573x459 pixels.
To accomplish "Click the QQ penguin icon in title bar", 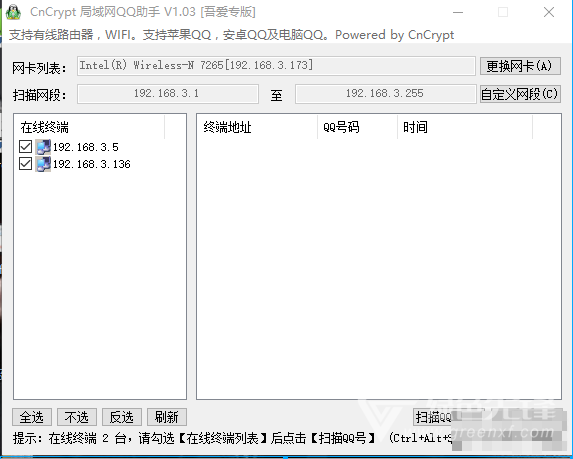I will [14, 12].
